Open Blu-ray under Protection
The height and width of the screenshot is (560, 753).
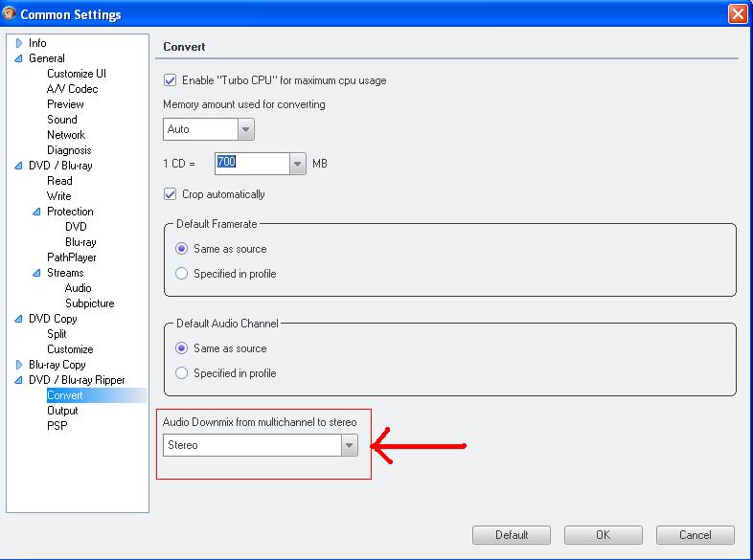pyautogui.click(x=80, y=242)
